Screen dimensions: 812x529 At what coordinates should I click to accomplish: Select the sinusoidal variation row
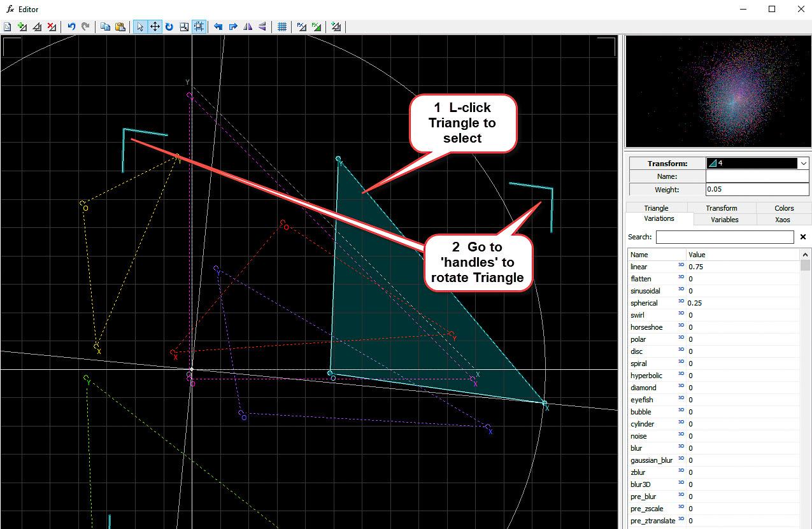tap(713, 291)
